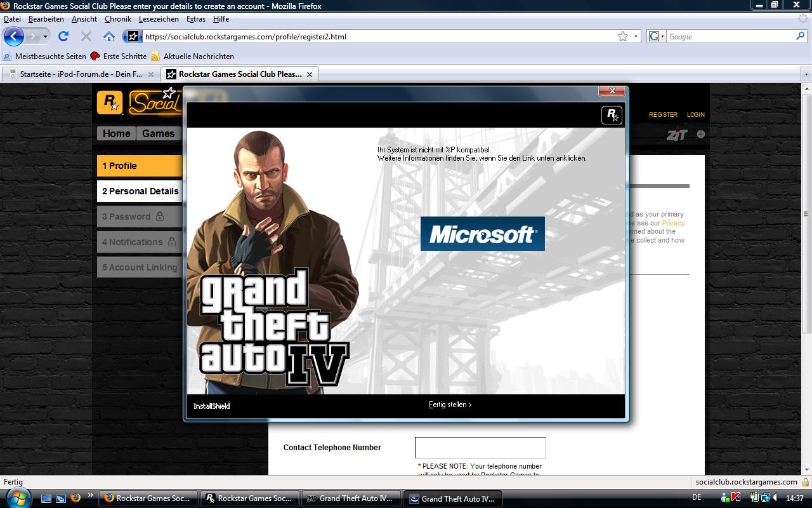Select step 2 Personal Details in the sidebar
Screen dimensions: 812x508
pos(140,191)
